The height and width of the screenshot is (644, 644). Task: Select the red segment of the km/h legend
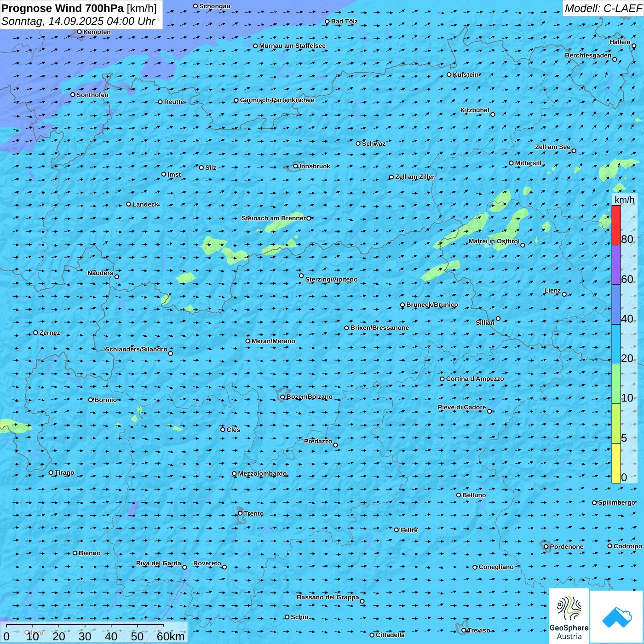pyautogui.click(x=616, y=225)
